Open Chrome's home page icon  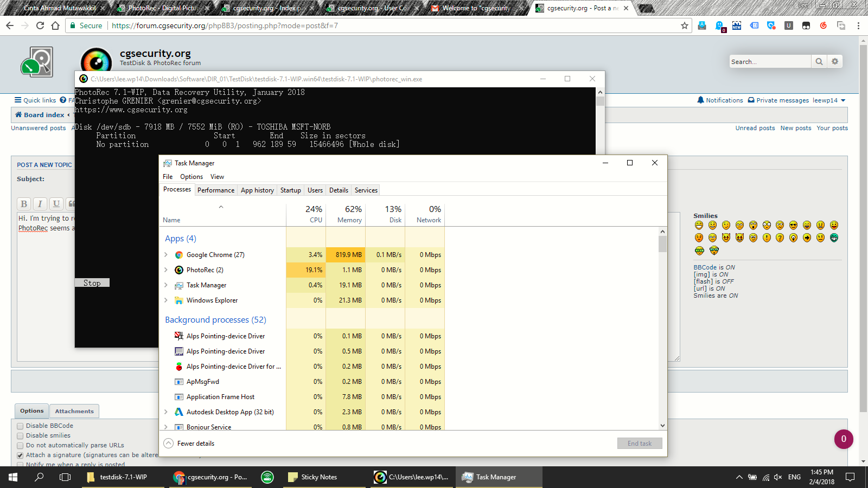click(x=55, y=25)
